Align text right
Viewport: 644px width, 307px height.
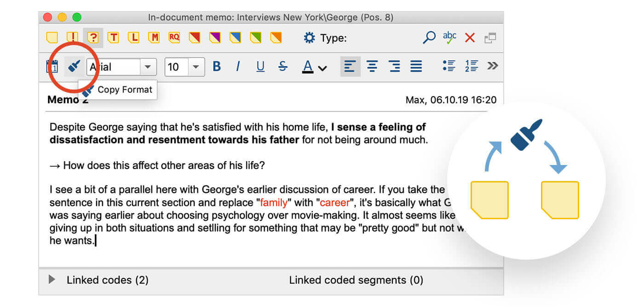click(394, 67)
